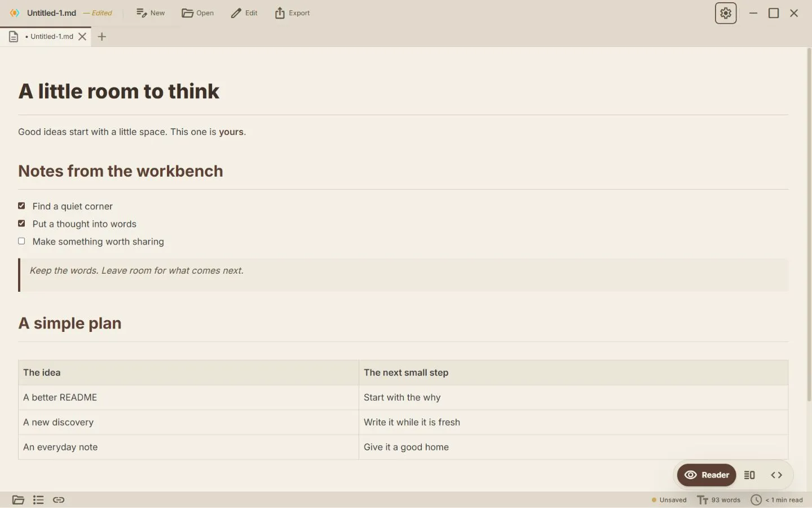Image resolution: width=812 pixels, height=508 pixels.
Task: Click the Untitled-1.md window title text
Action: pos(51,13)
